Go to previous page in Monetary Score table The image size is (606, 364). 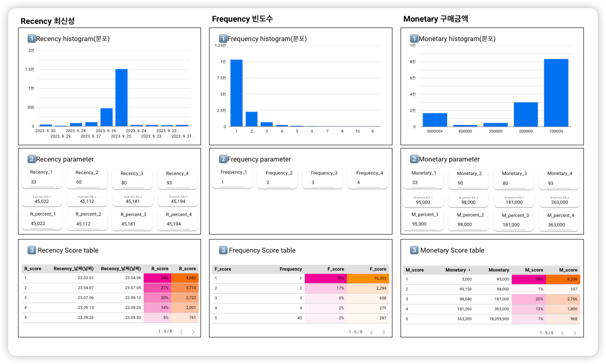(563, 333)
